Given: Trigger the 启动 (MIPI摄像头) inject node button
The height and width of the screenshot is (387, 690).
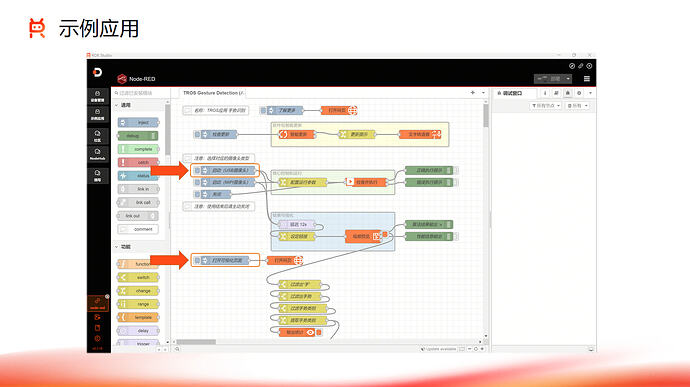Looking at the screenshot, I should click(197, 182).
